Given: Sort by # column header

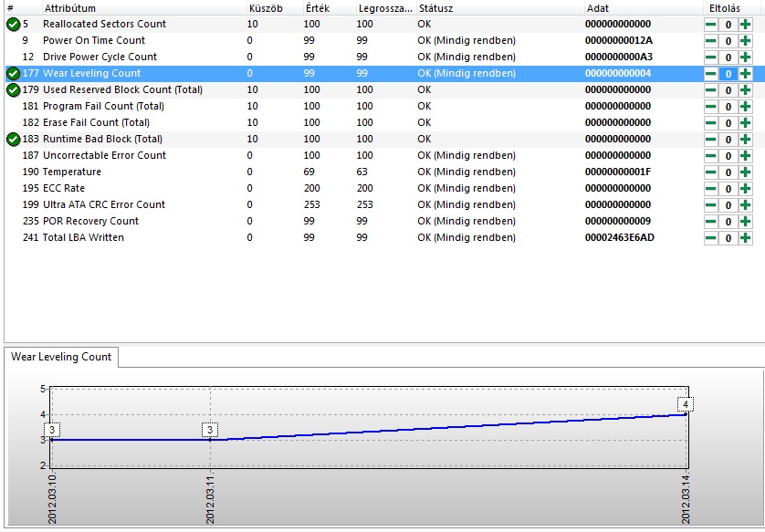Looking at the screenshot, I should (x=23, y=8).
